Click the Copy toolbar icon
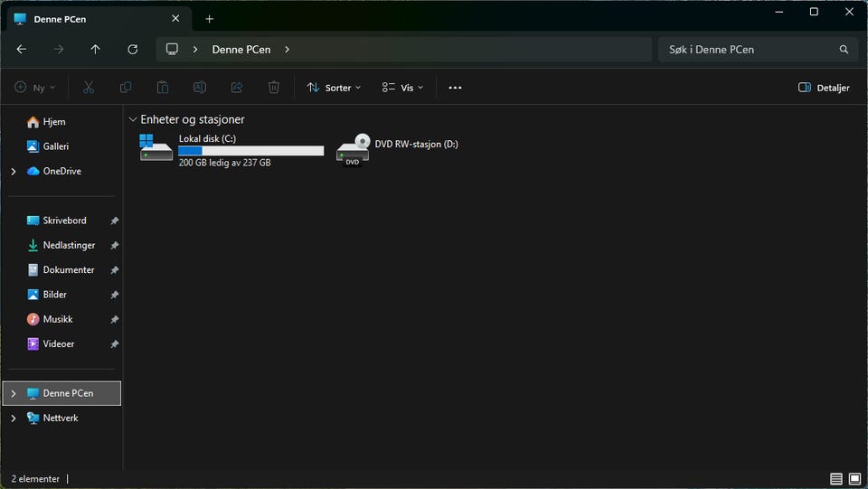 click(126, 88)
